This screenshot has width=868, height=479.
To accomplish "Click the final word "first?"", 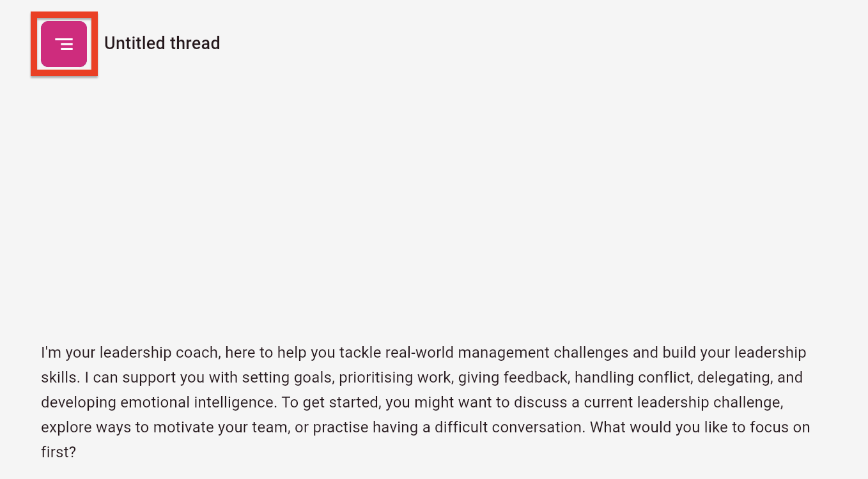I will click(58, 452).
